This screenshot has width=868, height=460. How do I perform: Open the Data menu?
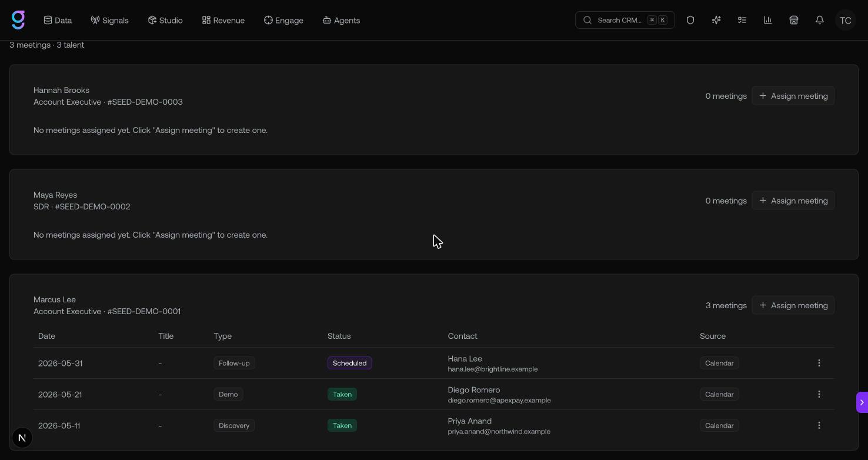point(58,20)
